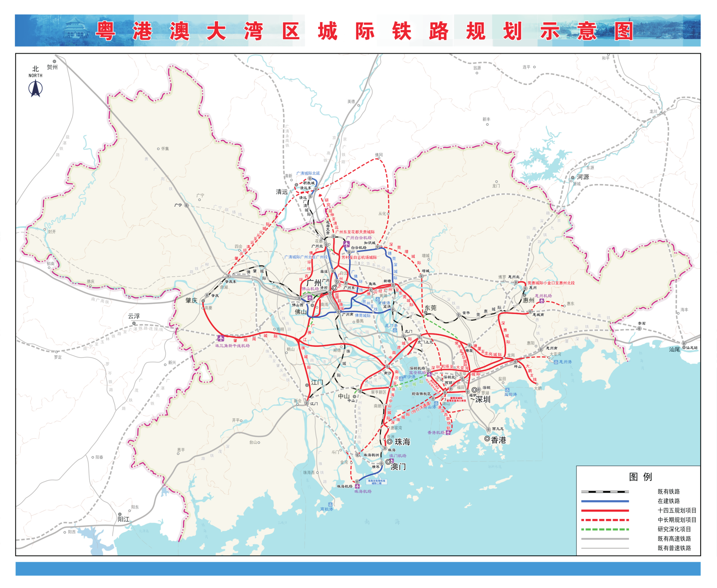Click the 惠州港 blue port icon
The height and width of the screenshot is (588, 717).
tap(556, 362)
